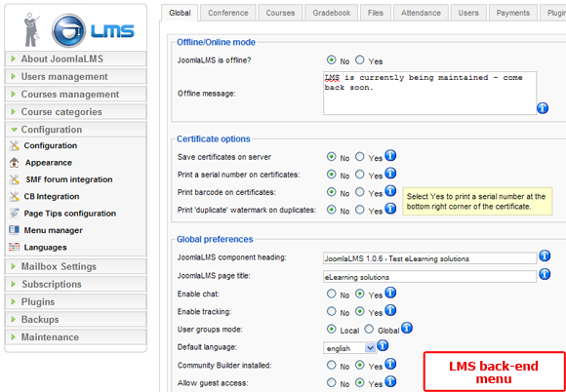The height and width of the screenshot is (392, 566).
Task: Click the Menu manager icon
Action: pos(14,230)
